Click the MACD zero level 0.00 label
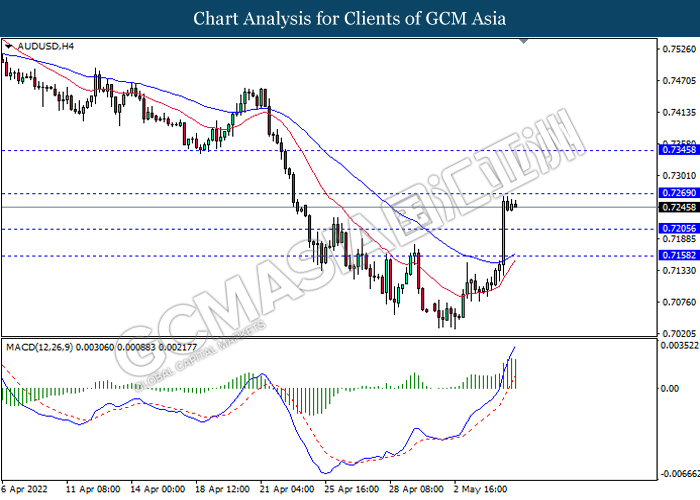 point(670,388)
